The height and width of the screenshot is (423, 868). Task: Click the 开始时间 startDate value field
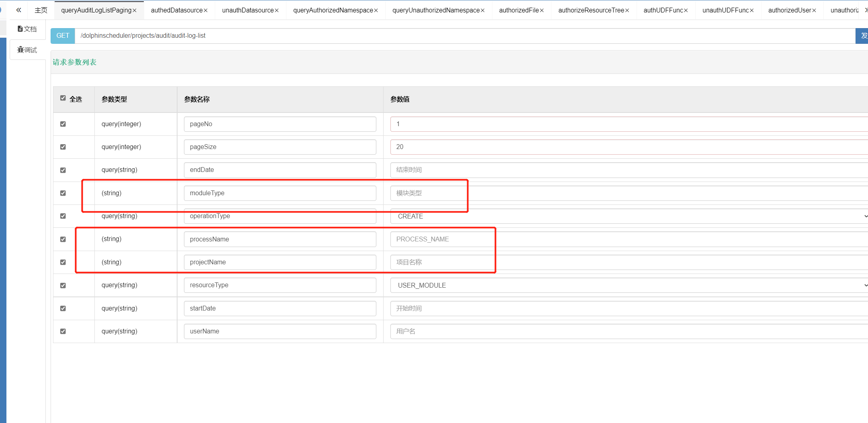click(x=629, y=309)
